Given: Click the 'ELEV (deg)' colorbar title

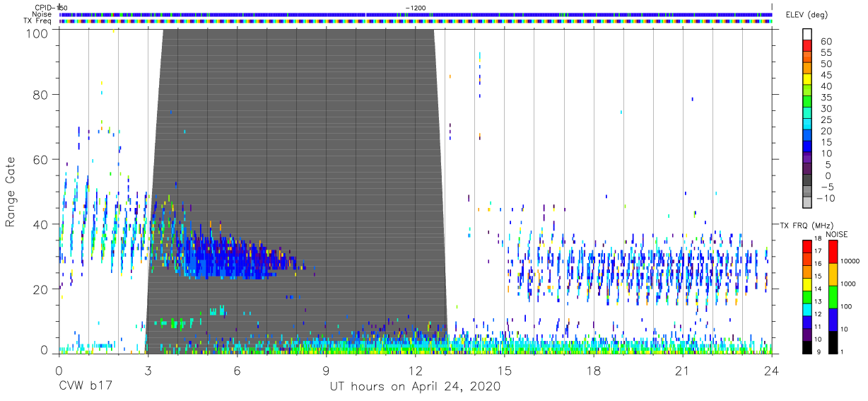Looking at the screenshot, I should point(806,14).
